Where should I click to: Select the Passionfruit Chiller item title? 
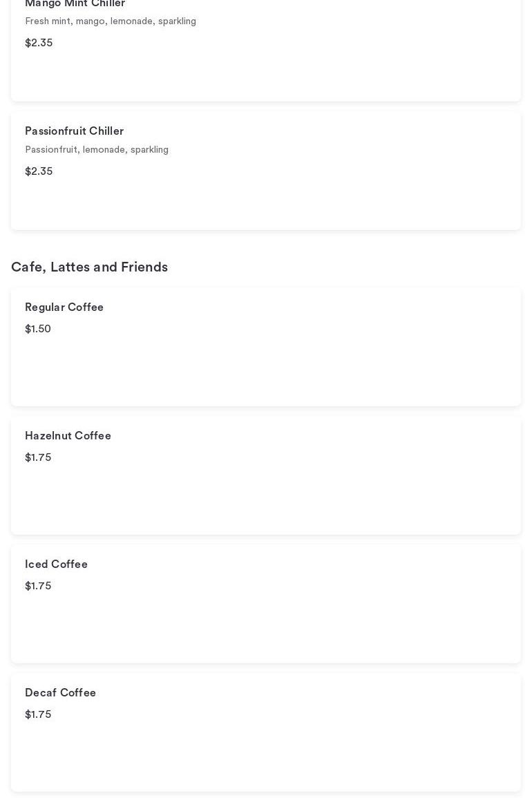74,131
